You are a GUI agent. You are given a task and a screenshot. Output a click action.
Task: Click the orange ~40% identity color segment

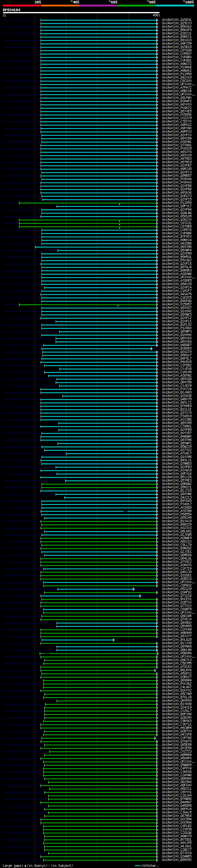tap(60, 6)
